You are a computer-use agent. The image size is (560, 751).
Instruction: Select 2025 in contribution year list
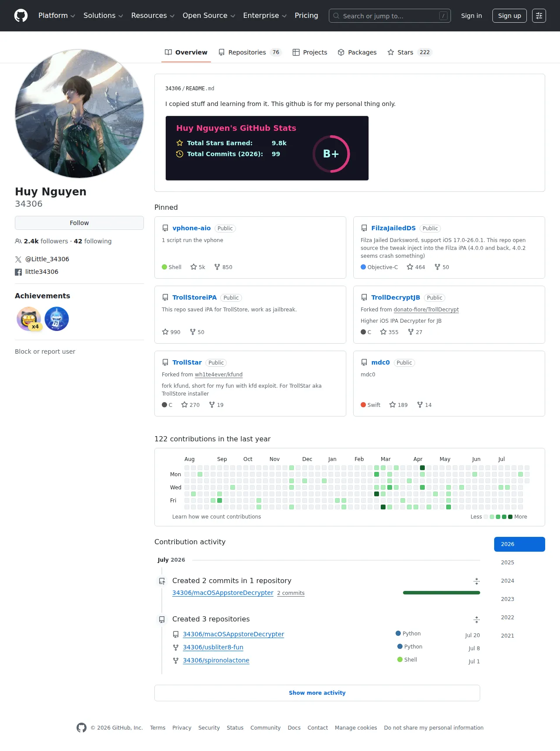click(519, 563)
